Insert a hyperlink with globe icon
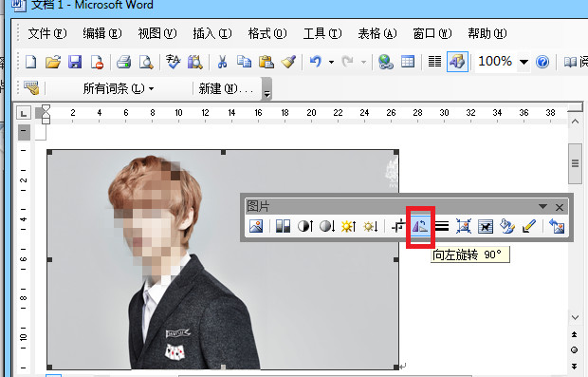The height and width of the screenshot is (377, 588). (385, 61)
